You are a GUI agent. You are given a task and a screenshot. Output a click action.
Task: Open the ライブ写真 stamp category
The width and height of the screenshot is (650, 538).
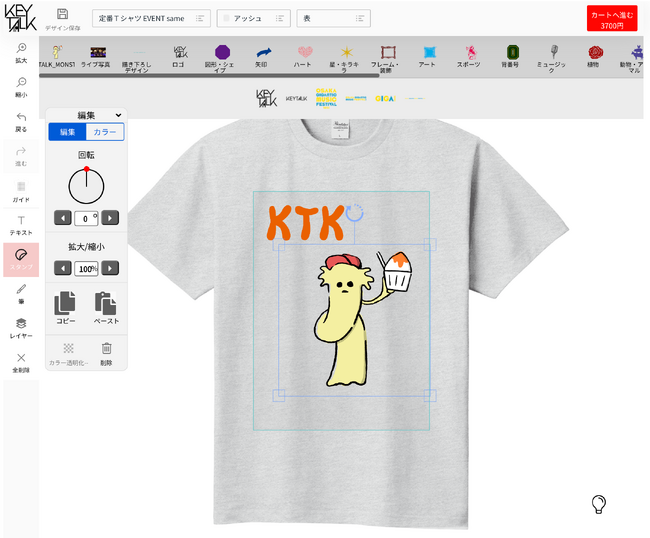point(98,57)
